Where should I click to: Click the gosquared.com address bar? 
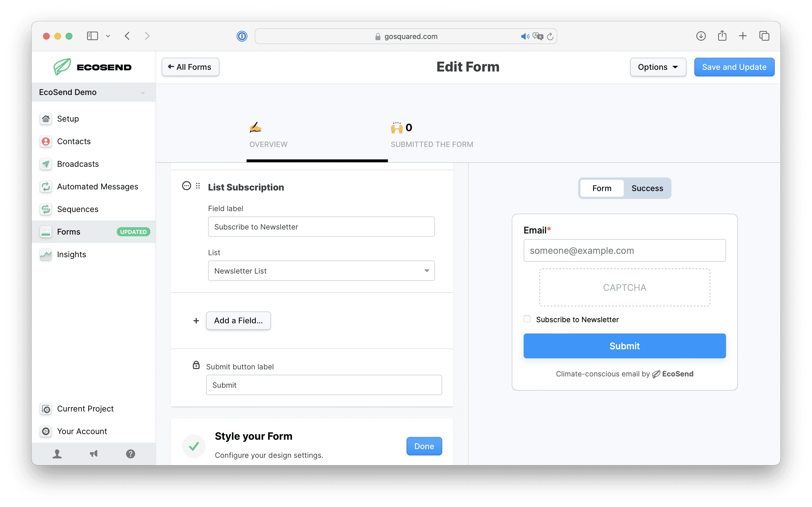406,36
